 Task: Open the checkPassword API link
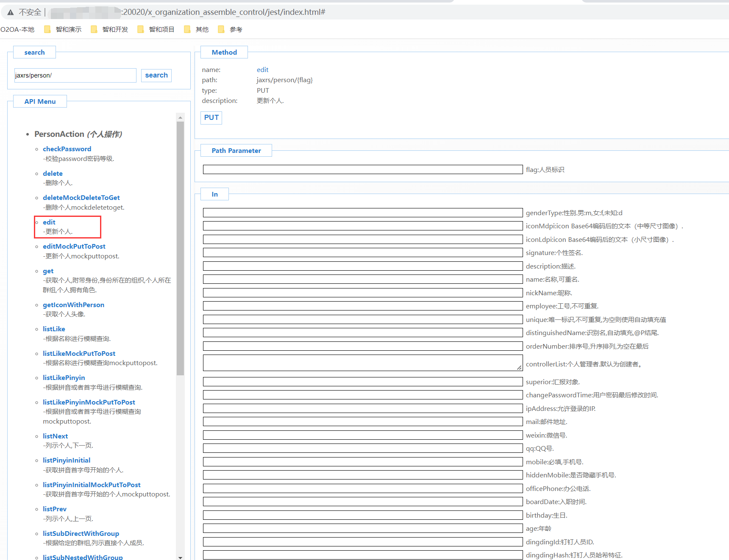coord(67,149)
